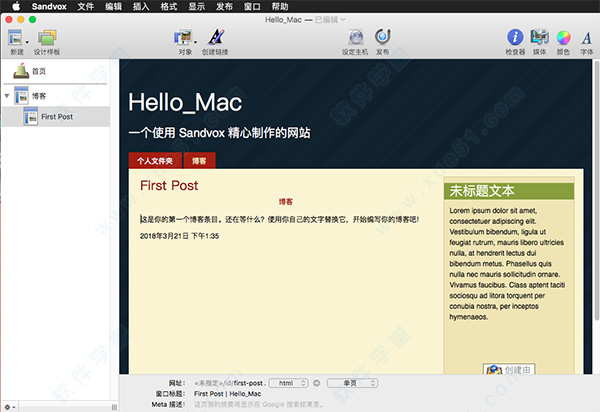Open the Set Up Host icon

[356, 37]
